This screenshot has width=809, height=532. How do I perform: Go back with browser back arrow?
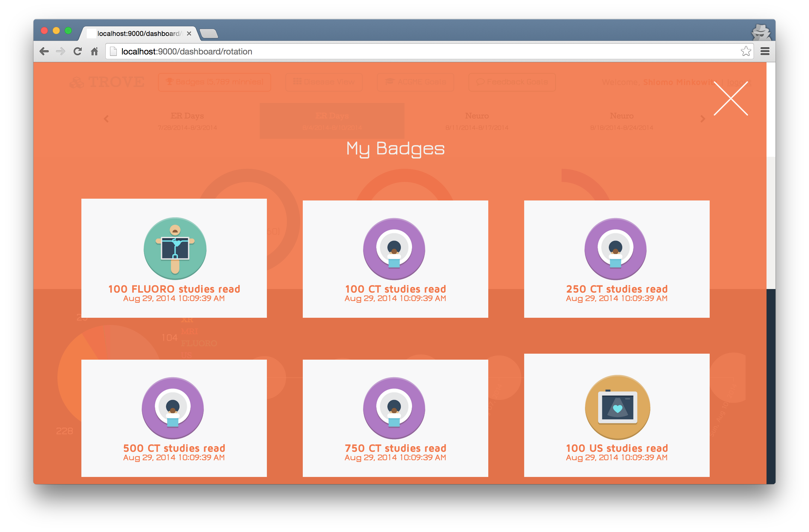(x=44, y=51)
